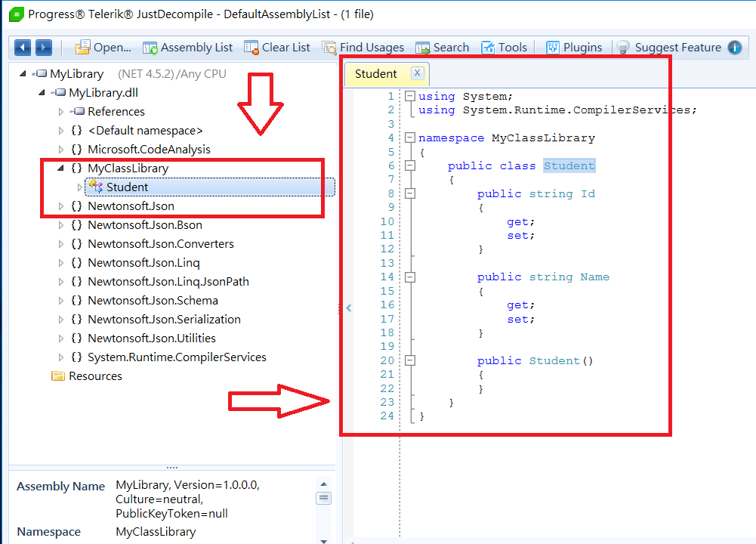Collapse the Id property fold at line 8
Image resolution: width=756 pixels, height=544 pixels.
410,193
